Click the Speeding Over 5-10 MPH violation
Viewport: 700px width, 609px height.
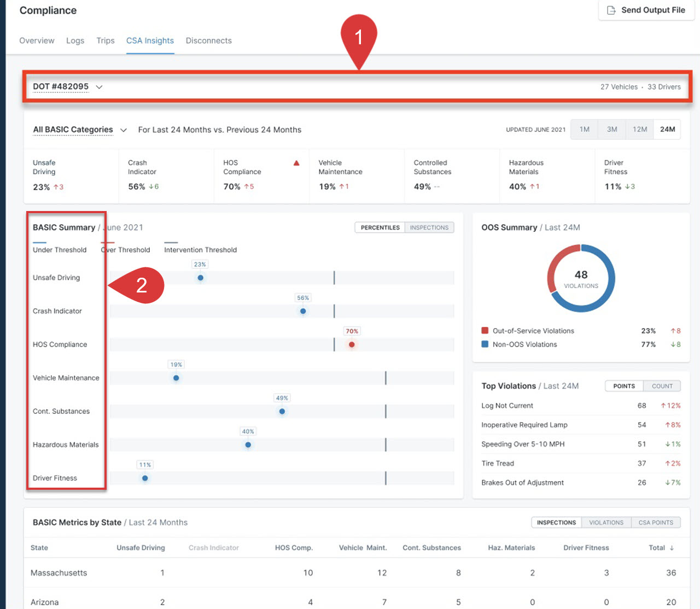(581, 444)
